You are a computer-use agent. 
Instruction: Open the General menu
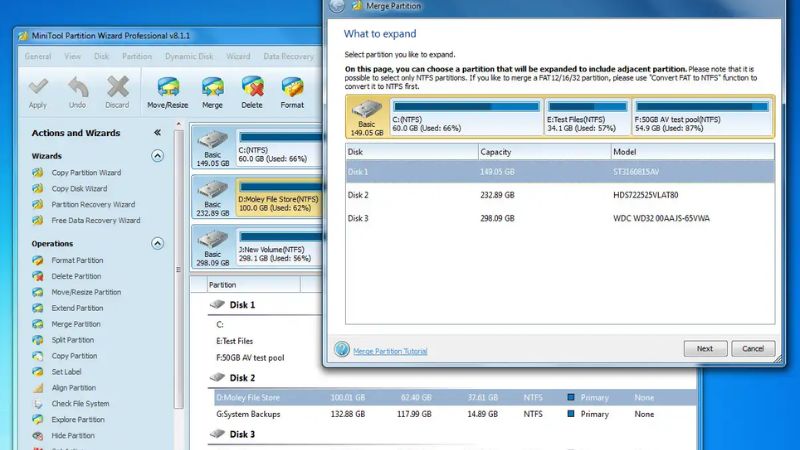click(38, 56)
